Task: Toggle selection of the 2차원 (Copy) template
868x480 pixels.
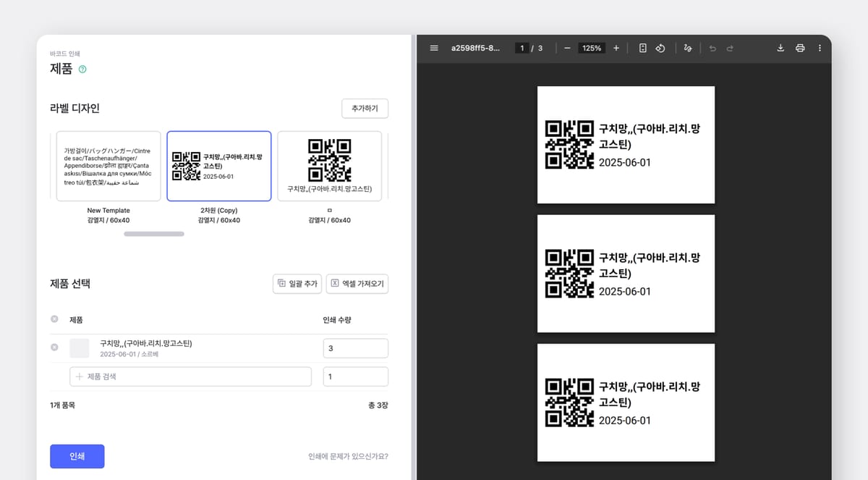Action: click(218, 166)
